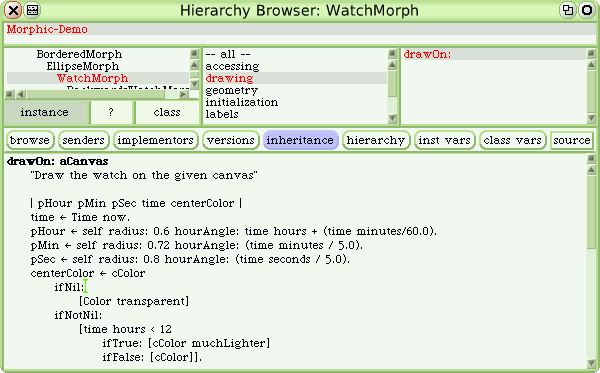This screenshot has width=600, height=373.
Task: Click the browse button
Action: pos(30,140)
